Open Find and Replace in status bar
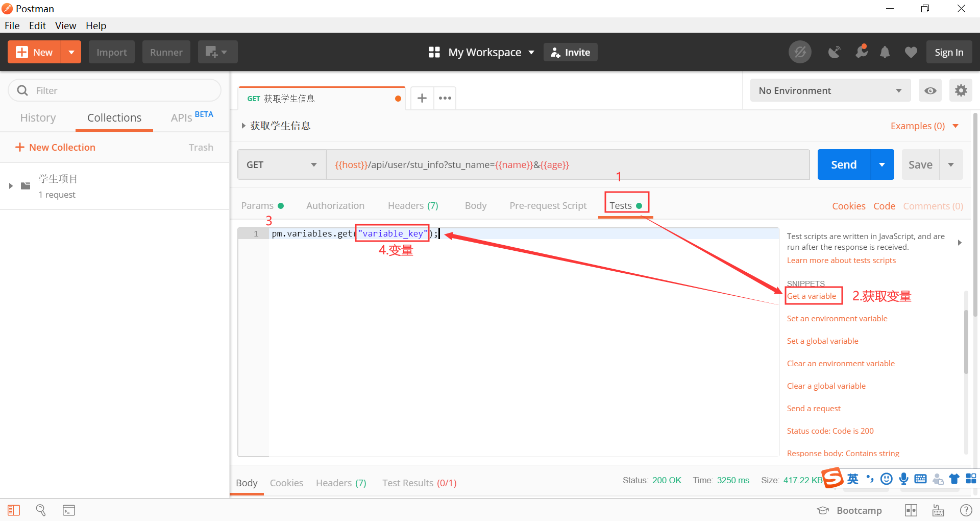The image size is (980, 521). tap(41, 510)
